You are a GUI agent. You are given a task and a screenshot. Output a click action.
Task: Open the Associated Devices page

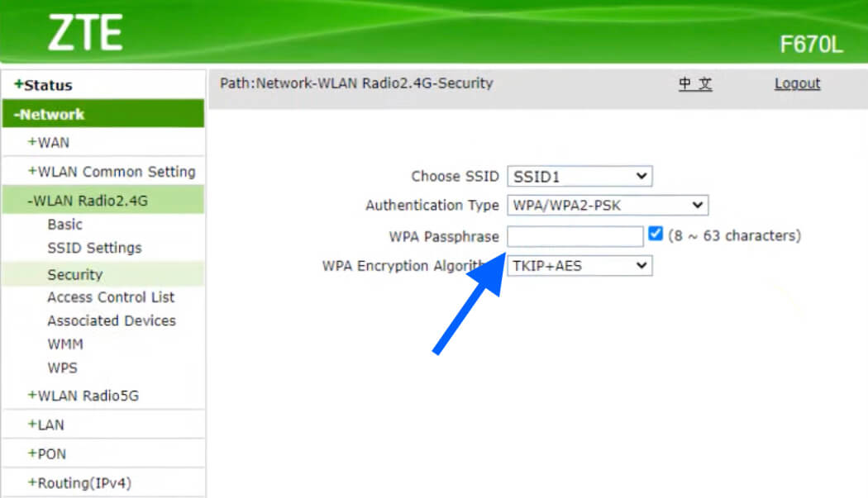click(112, 320)
